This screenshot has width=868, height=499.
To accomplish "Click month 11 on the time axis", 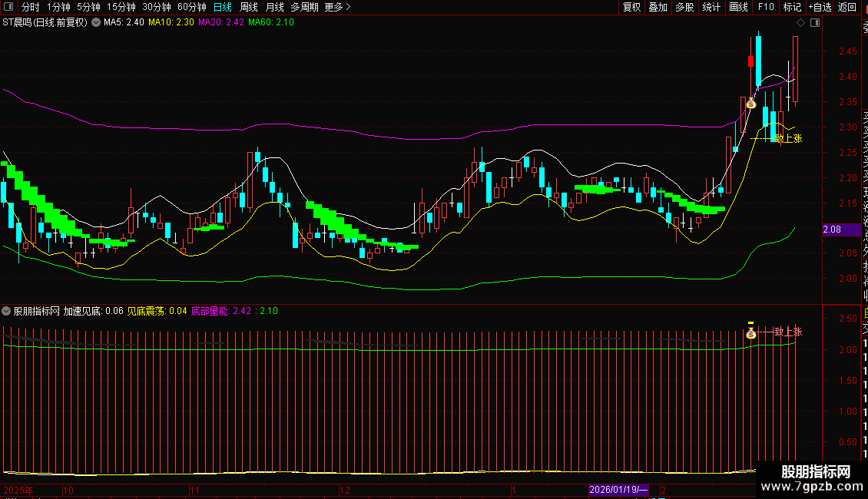I will [x=194, y=491].
